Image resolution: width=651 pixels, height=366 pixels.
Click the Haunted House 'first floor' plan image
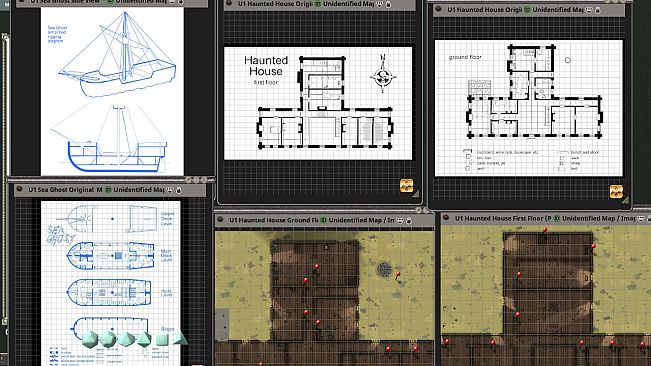click(x=318, y=103)
